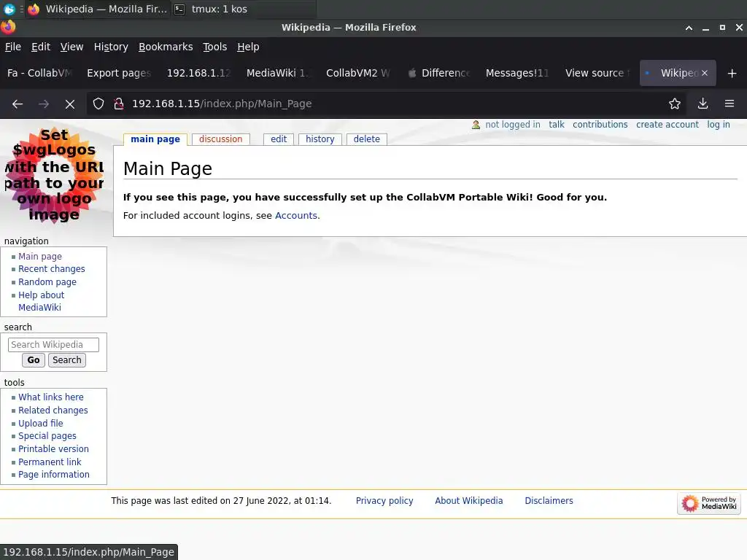747x560 pixels.
Task: Open the Bookmarks menu
Action: click(x=166, y=47)
